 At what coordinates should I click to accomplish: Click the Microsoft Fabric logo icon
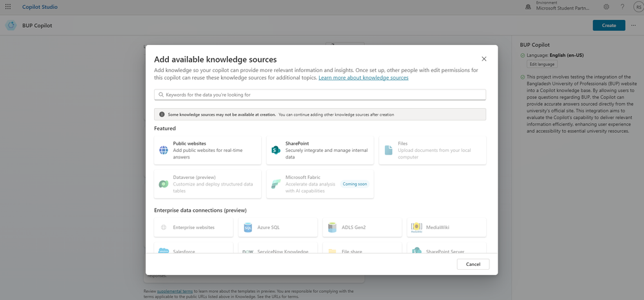pyautogui.click(x=276, y=184)
